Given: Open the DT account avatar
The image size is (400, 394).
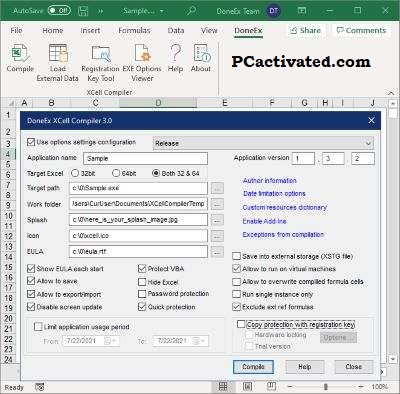Looking at the screenshot, I should click(273, 11).
